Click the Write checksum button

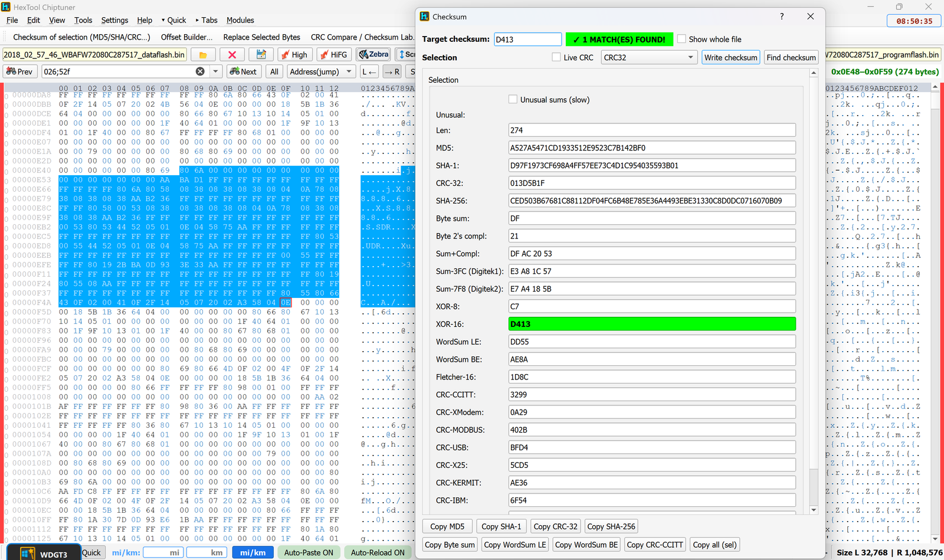pos(730,57)
